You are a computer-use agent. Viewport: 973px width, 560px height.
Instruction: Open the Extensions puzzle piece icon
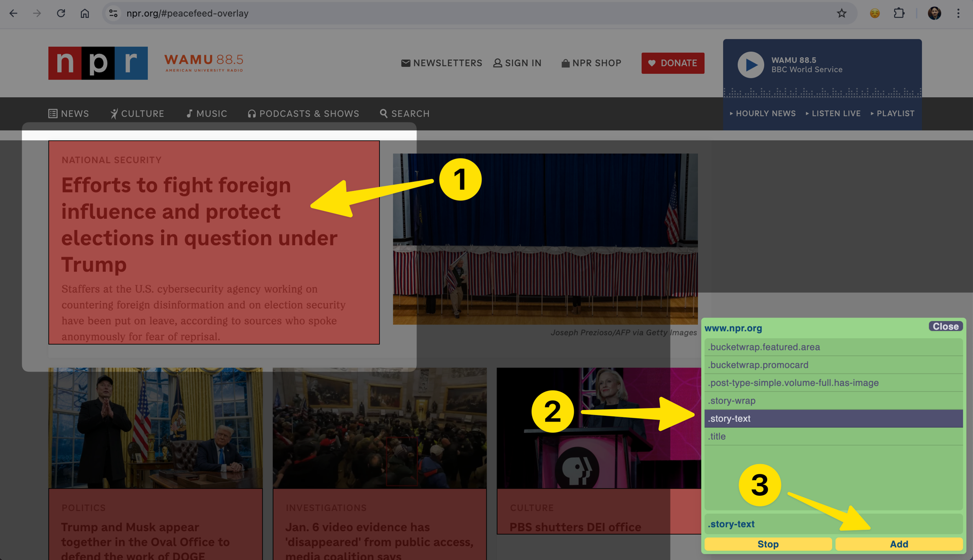coord(899,13)
